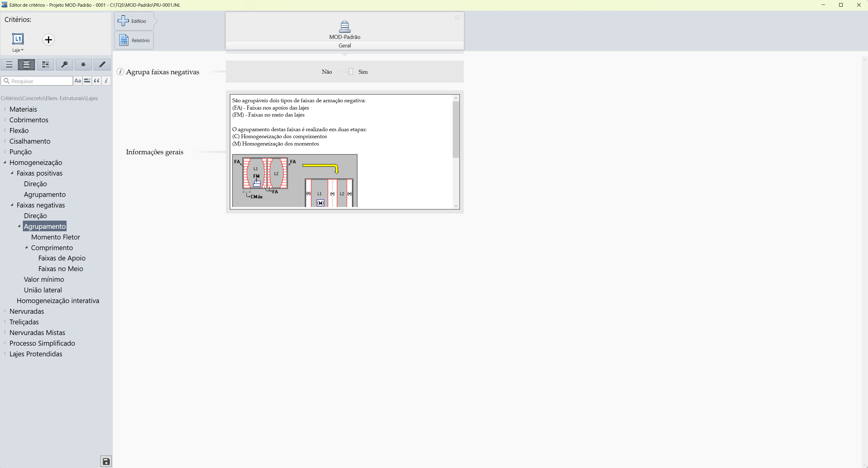Click the Laje L1 criteria icon
The image size is (868, 468).
pos(18,39)
